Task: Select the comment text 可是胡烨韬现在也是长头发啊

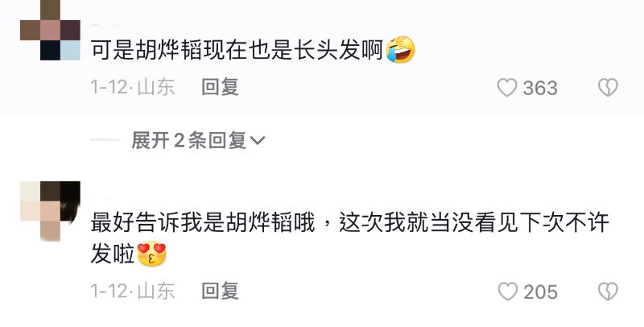Action: (237, 50)
